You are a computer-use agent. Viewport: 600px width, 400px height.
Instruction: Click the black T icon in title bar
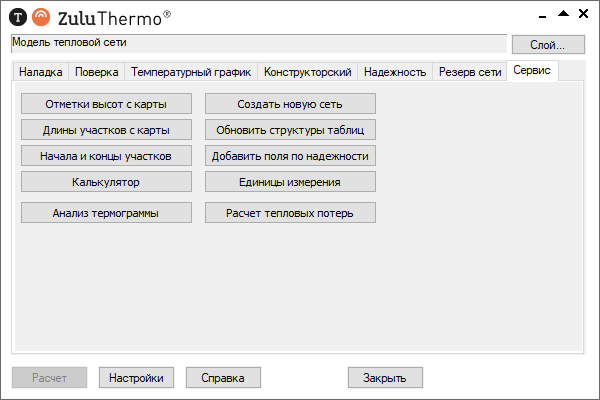17,16
